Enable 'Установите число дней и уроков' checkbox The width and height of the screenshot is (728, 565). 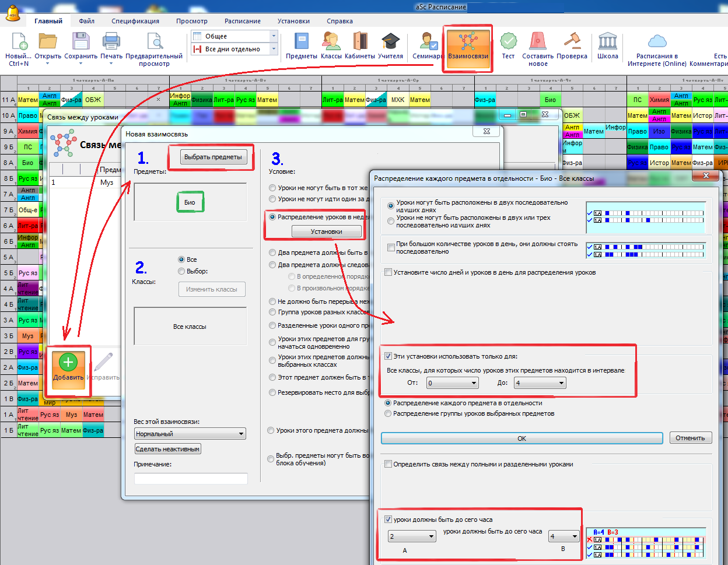click(388, 272)
